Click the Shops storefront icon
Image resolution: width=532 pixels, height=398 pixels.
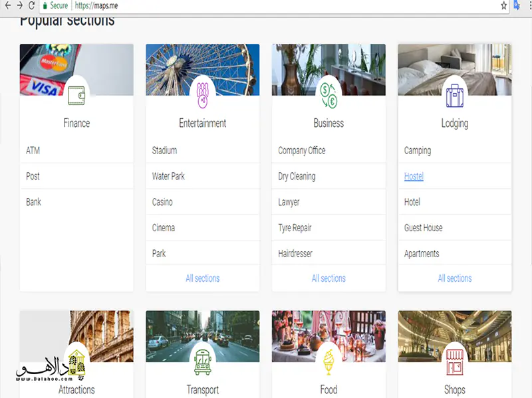point(455,362)
